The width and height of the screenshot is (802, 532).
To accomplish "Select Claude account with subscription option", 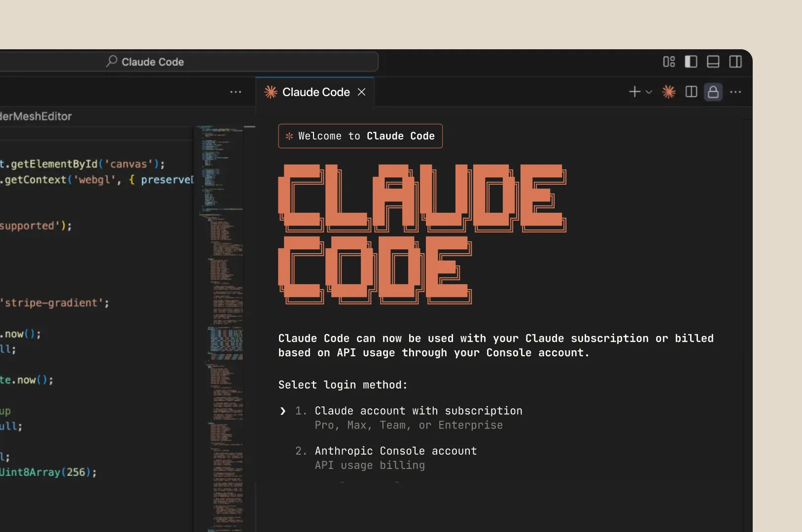I will pyautogui.click(x=418, y=411).
